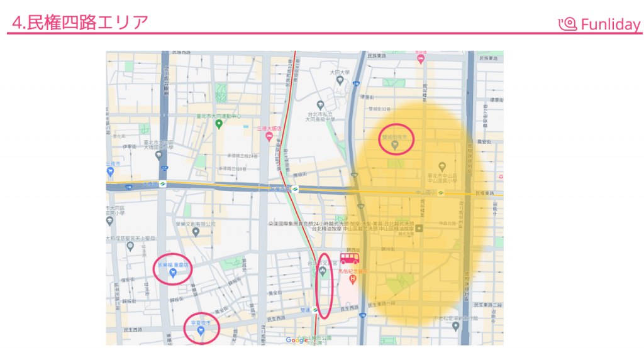Click the 榮樂文創有限公司 marker
The height and width of the screenshot is (348, 644).
(x=196, y=232)
